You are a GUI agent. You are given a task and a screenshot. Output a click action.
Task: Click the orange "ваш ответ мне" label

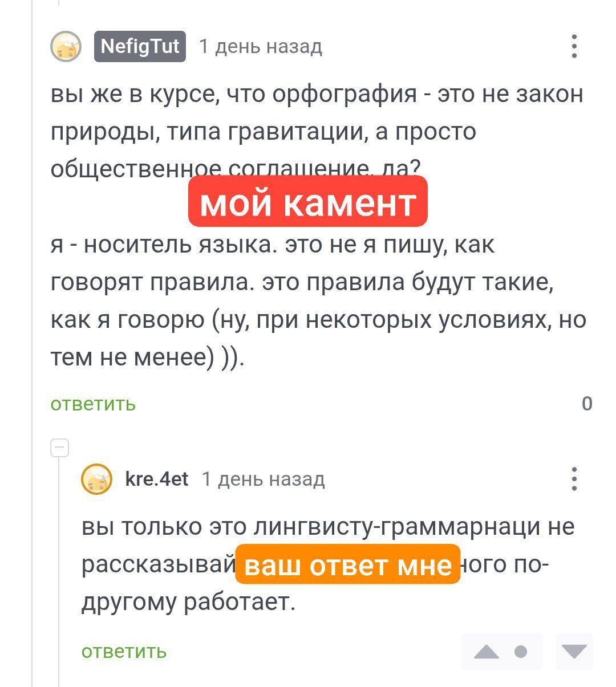tap(347, 564)
